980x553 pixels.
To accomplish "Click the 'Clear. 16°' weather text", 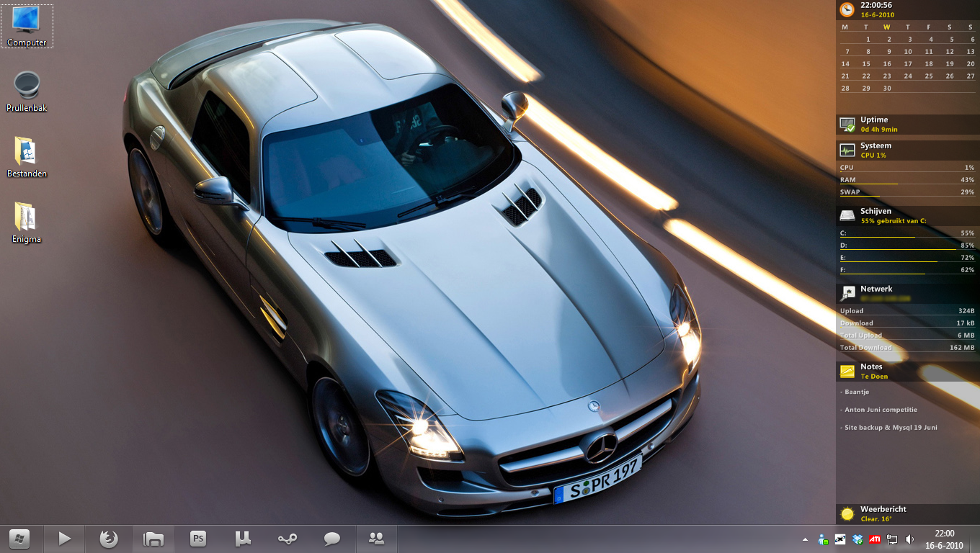I will tap(876, 519).
